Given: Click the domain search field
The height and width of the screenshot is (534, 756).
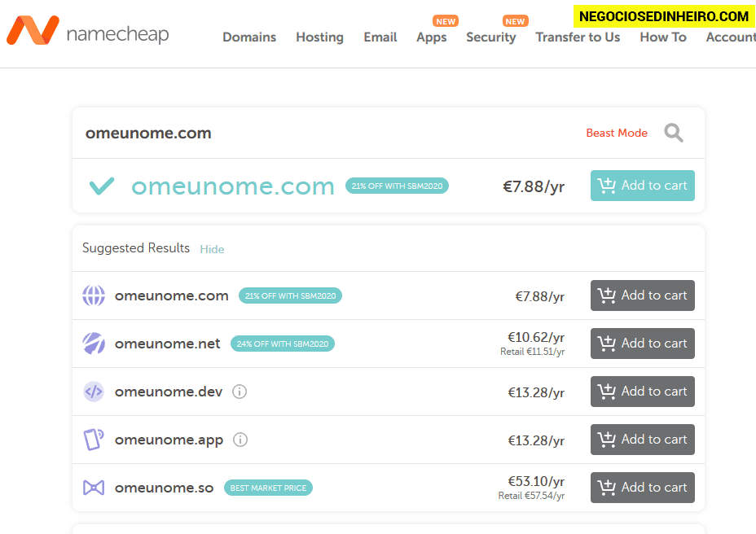Looking at the screenshot, I should coord(327,133).
